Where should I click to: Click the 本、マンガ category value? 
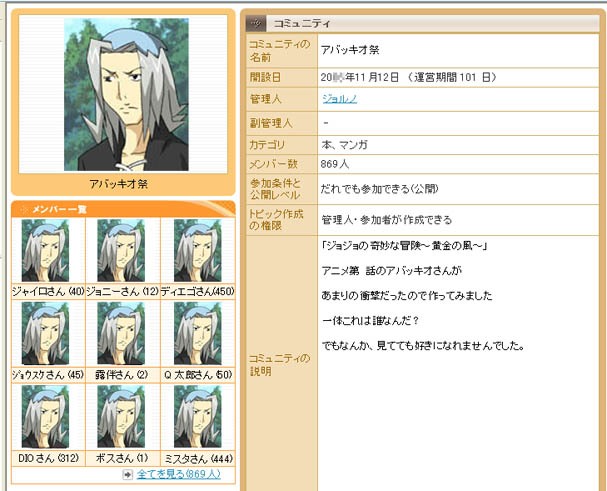(x=344, y=145)
